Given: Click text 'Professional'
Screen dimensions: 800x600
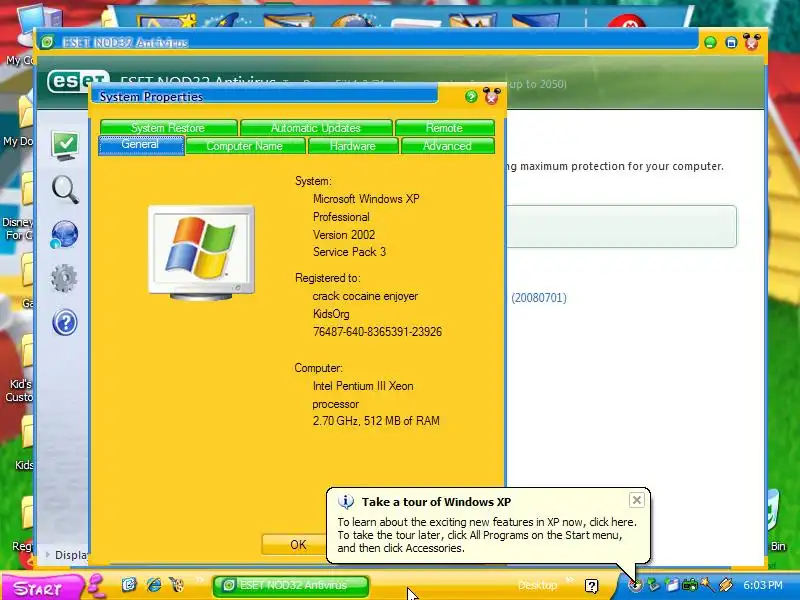Looking at the screenshot, I should click(x=341, y=217).
